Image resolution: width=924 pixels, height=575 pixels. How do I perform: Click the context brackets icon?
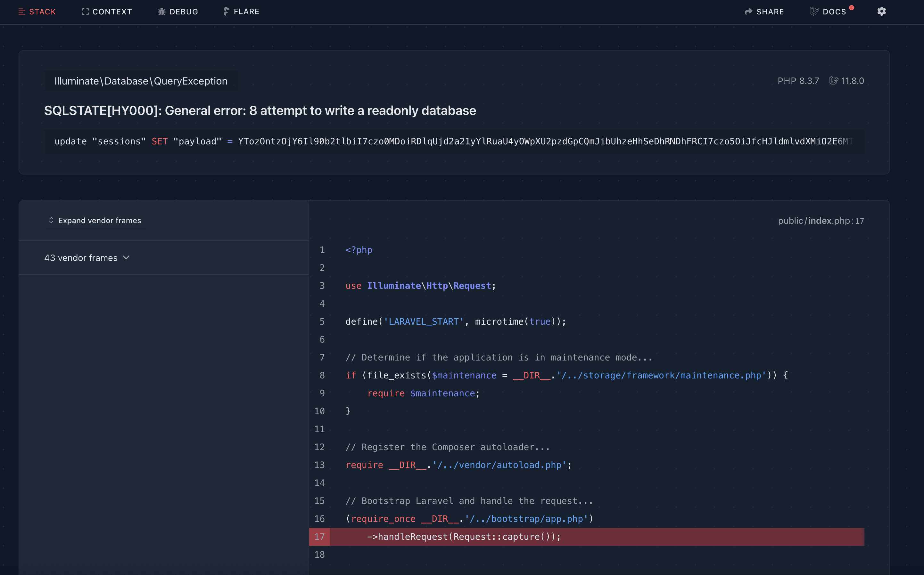pos(85,12)
